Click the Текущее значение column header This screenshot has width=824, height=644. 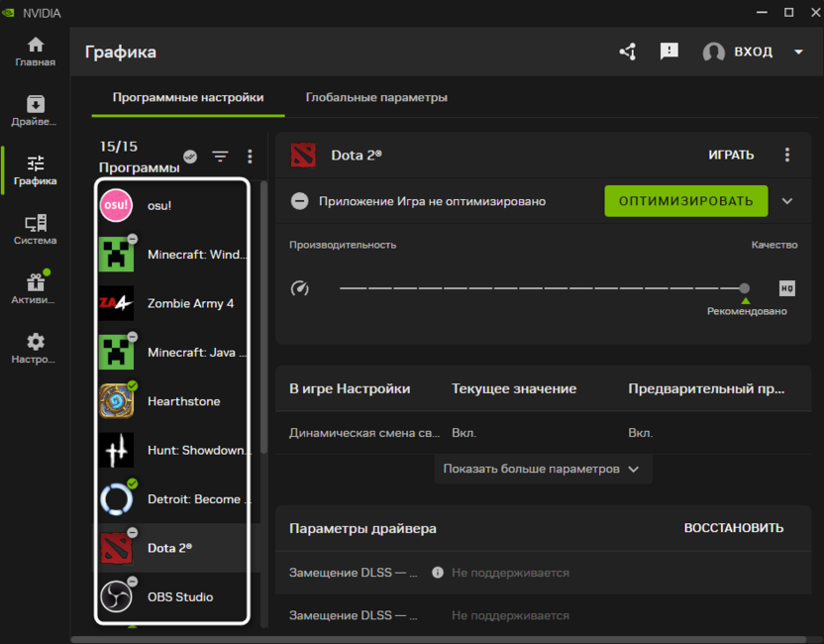(x=514, y=389)
